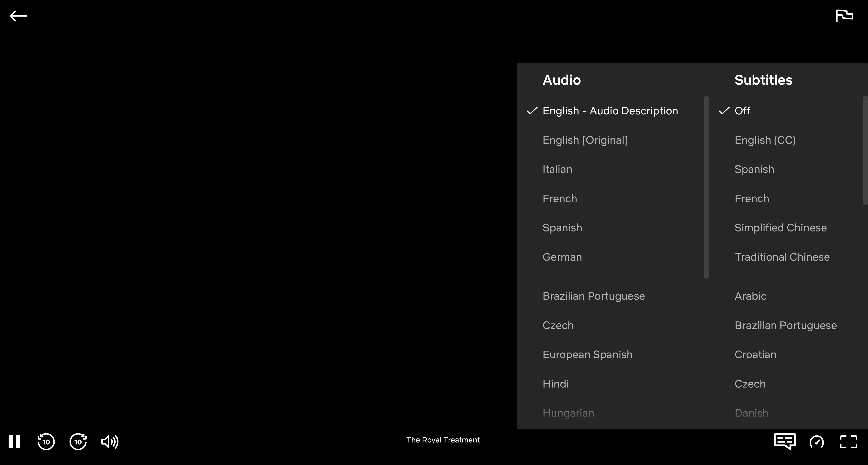Select Traditional Chinese subtitles
The height and width of the screenshot is (465, 868).
pos(782,257)
